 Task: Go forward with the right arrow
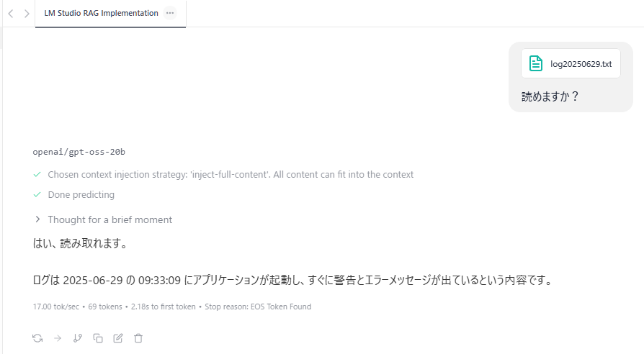click(x=27, y=14)
